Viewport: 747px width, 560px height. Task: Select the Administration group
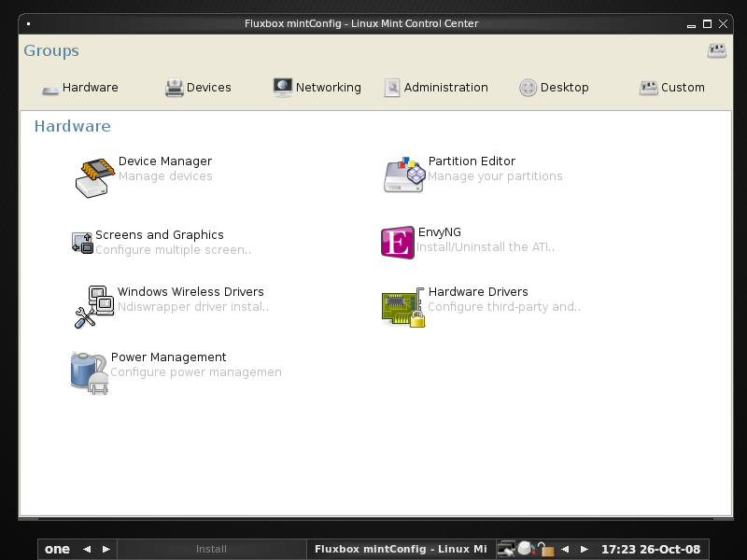(x=436, y=88)
